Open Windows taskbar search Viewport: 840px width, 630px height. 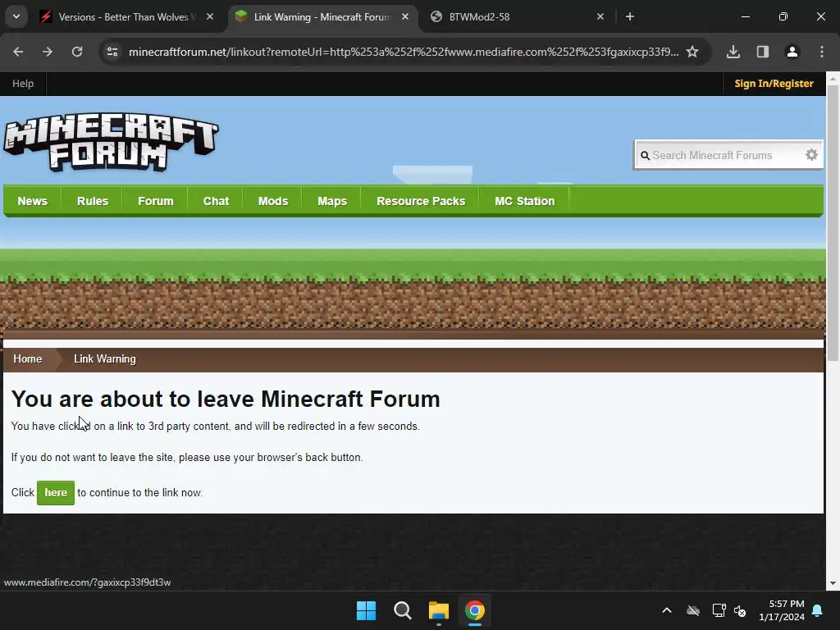click(402, 610)
